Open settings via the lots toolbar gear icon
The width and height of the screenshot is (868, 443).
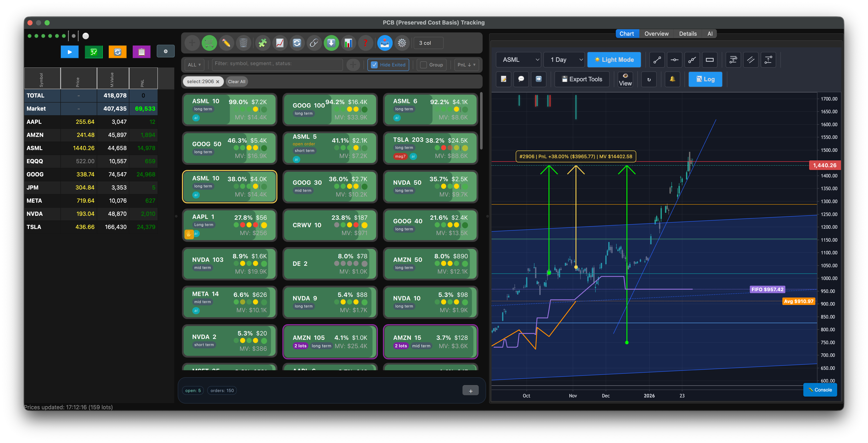402,43
